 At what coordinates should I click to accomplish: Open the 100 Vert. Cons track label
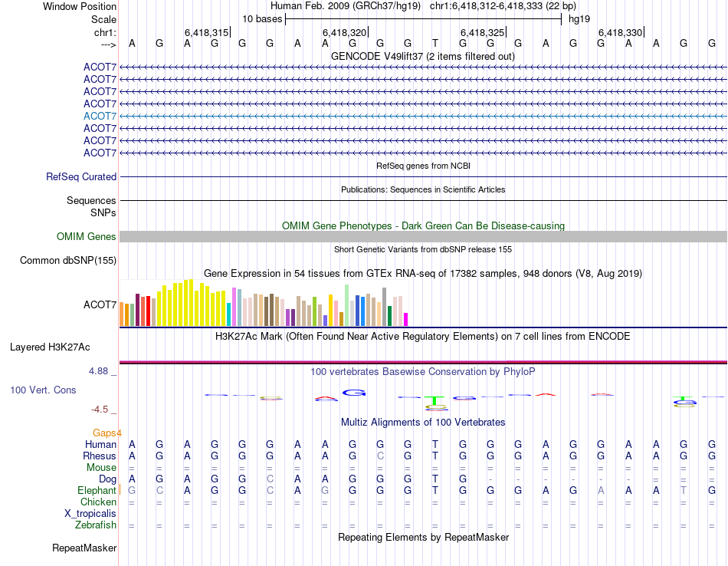tap(43, 390)
